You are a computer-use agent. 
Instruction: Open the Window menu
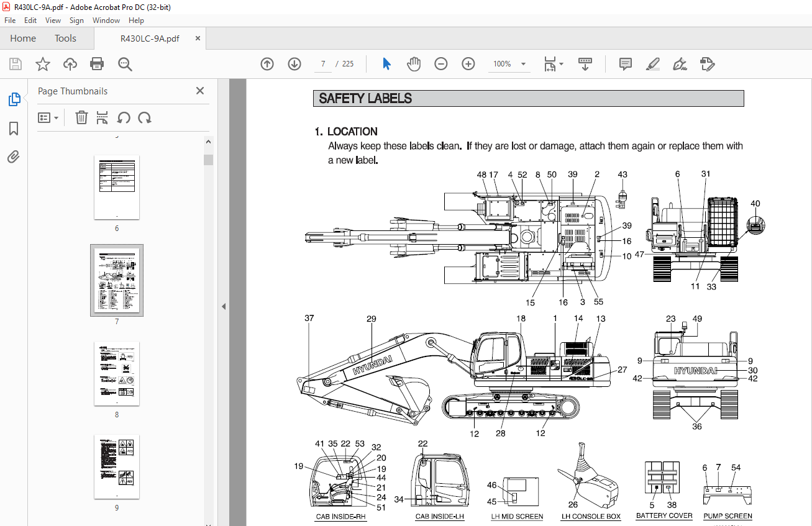tap(106, 20)
